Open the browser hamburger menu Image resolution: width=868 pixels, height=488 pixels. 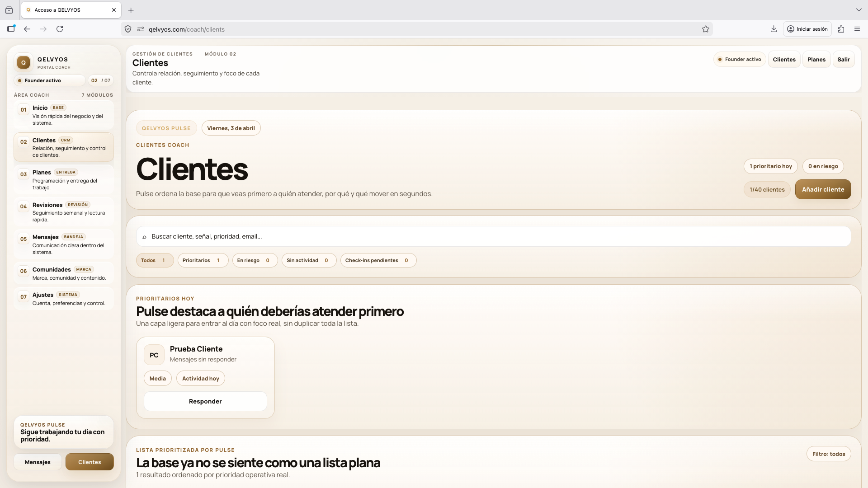pos(857,29)
